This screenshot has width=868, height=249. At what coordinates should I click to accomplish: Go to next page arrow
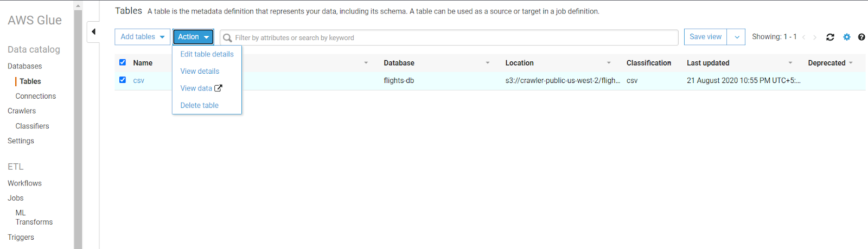(x=815, y=37)
